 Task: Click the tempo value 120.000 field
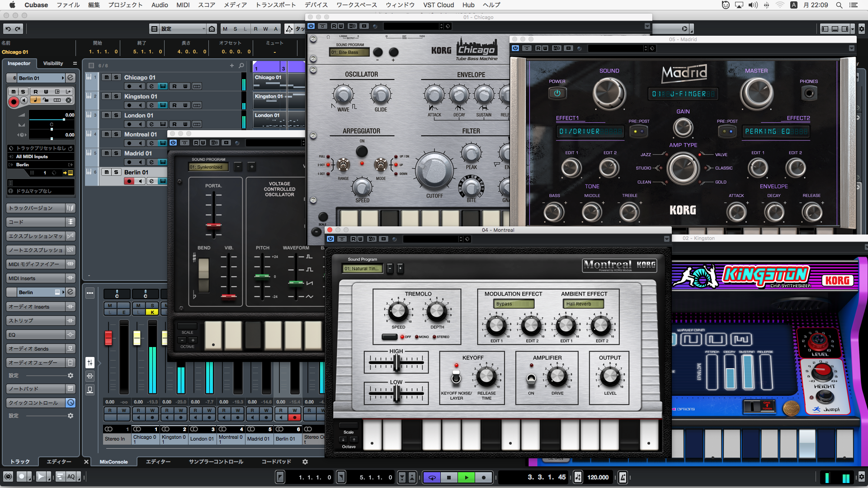coord(598,477)
